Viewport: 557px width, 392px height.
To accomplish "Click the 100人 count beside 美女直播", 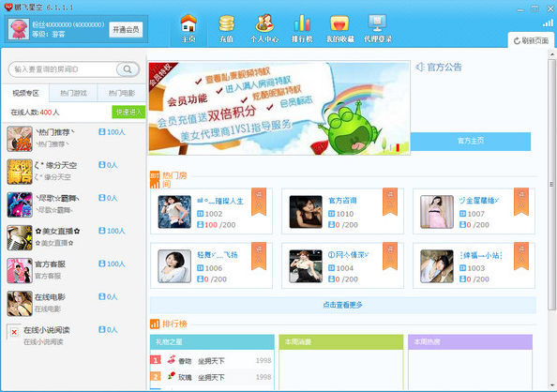I will coord(112,231).
